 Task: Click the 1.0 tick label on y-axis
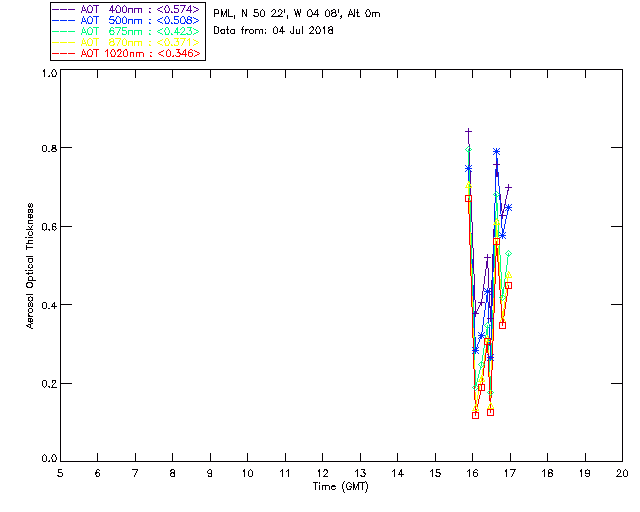tap(49, 74)
